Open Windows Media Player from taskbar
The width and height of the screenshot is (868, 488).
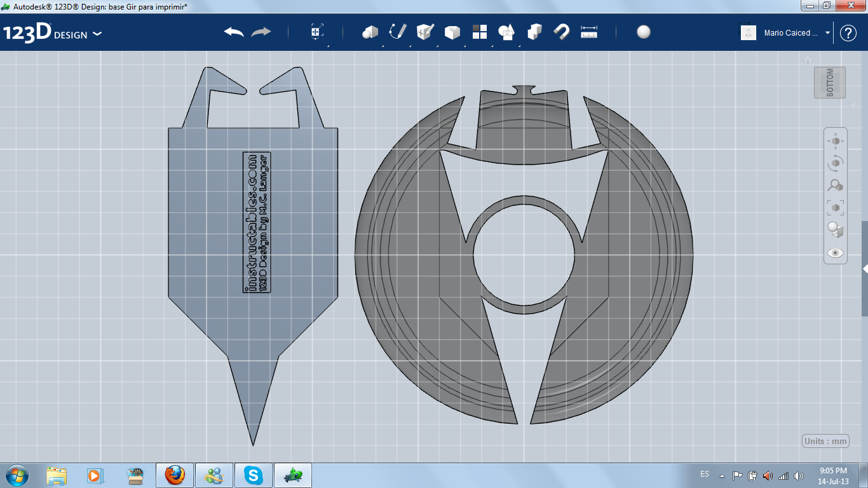94,475
